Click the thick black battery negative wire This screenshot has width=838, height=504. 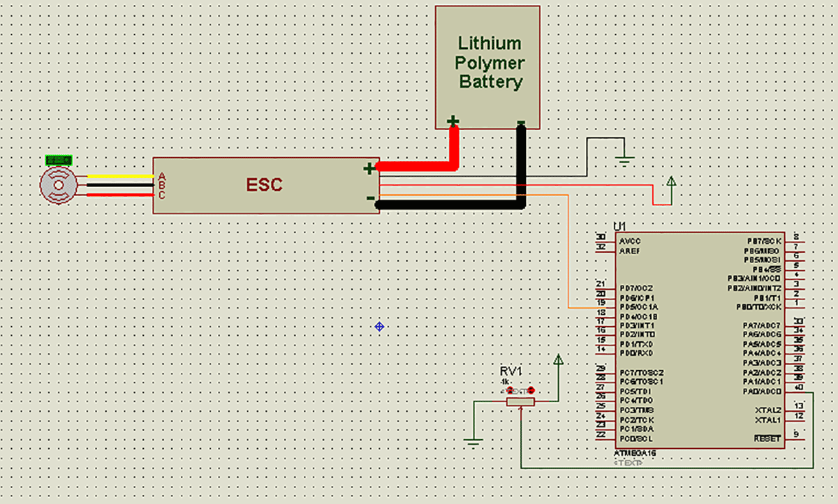point(447,205)
